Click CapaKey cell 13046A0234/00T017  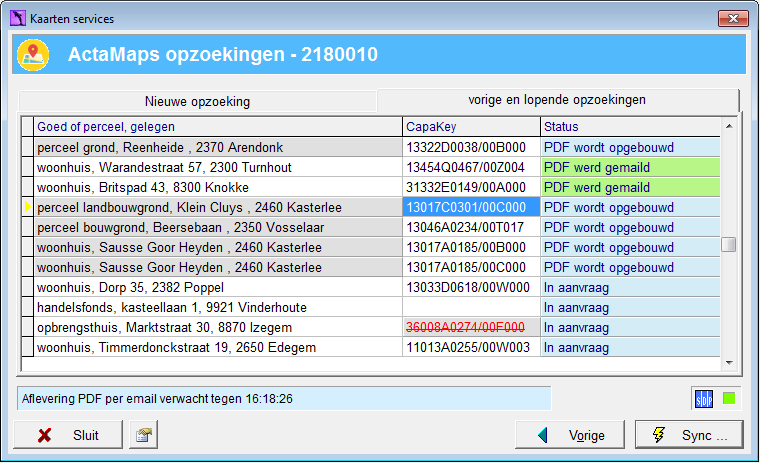point(471,227)
